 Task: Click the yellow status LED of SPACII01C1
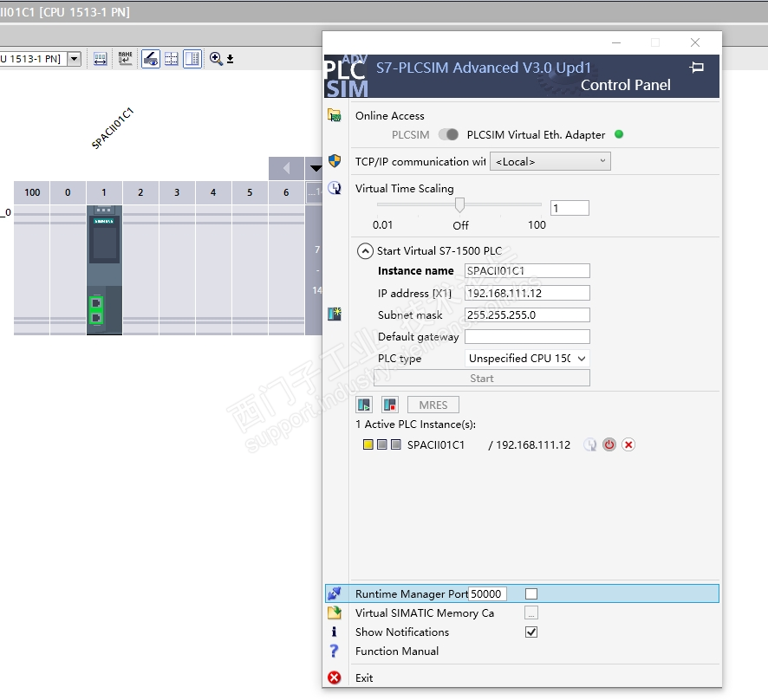[x=368, y=444]
